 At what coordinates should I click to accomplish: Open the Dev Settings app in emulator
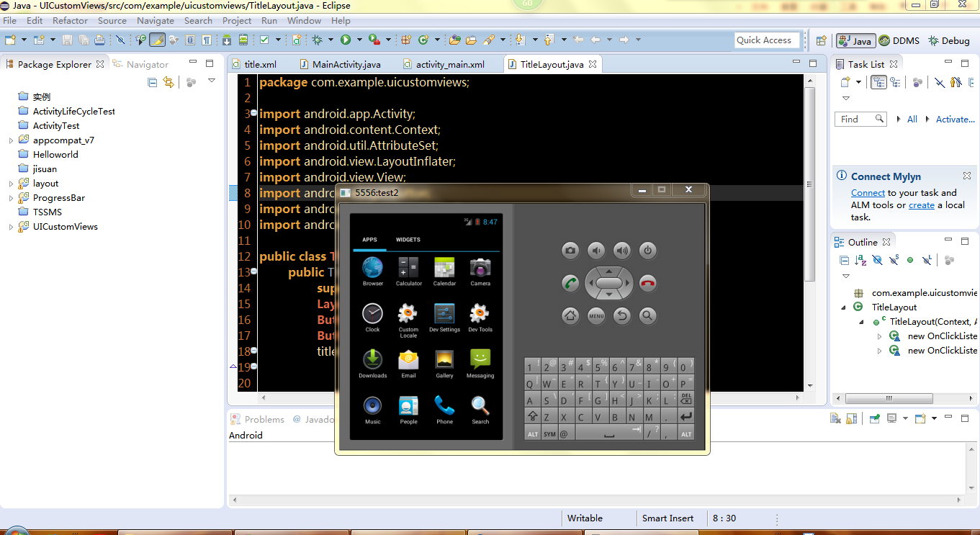444,318
